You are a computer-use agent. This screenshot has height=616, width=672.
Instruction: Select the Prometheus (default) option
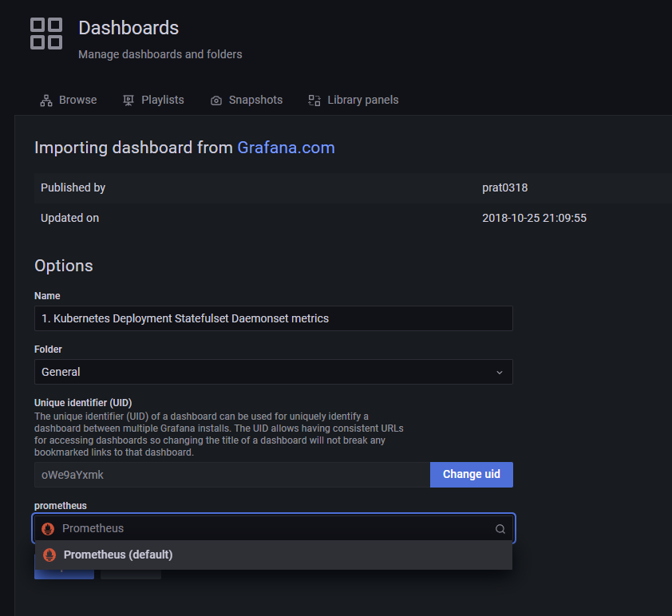tap(274, 555)
